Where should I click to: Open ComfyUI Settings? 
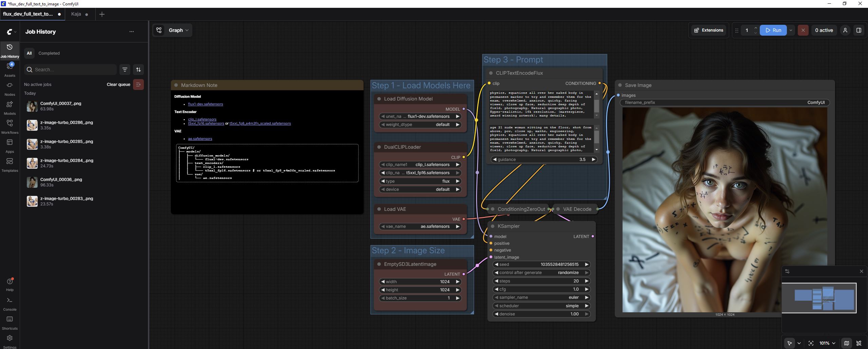(10, 341)
